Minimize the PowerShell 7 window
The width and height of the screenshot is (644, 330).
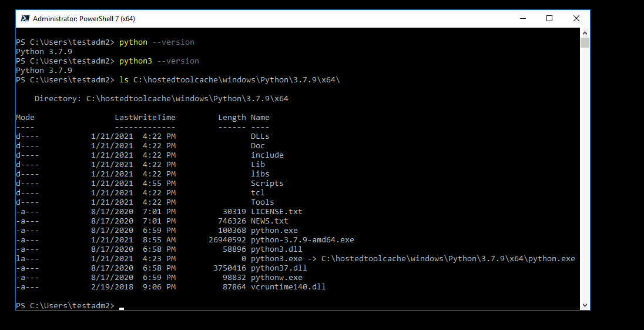(523, 18)
